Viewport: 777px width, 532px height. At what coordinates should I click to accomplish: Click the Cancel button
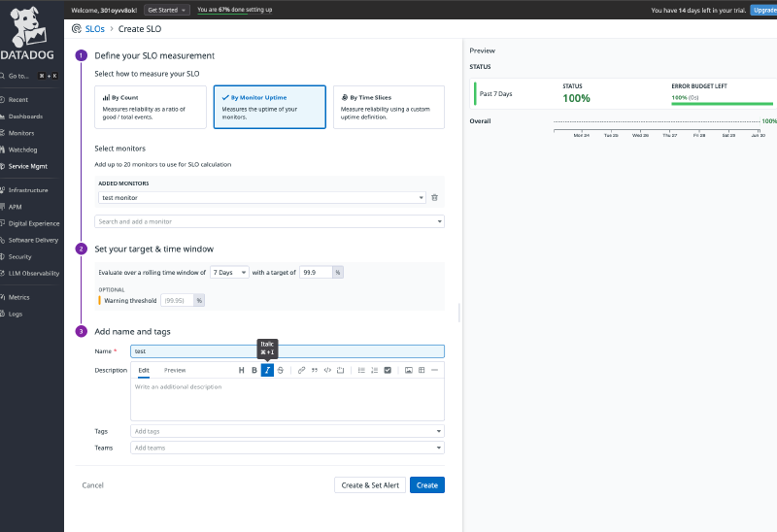click(92, 485)
